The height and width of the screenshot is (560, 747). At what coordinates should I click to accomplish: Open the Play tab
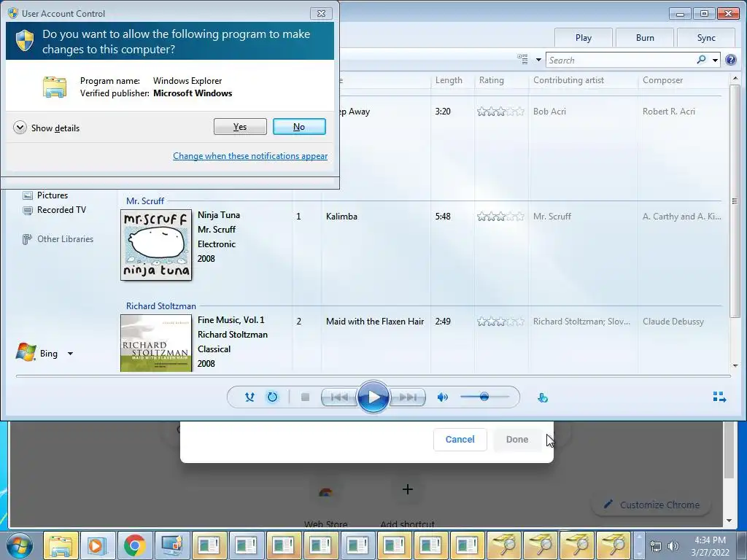tap(583, 38)
